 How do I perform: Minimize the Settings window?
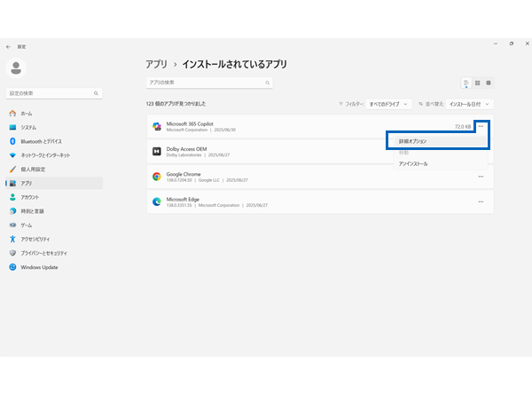point(496,43)
